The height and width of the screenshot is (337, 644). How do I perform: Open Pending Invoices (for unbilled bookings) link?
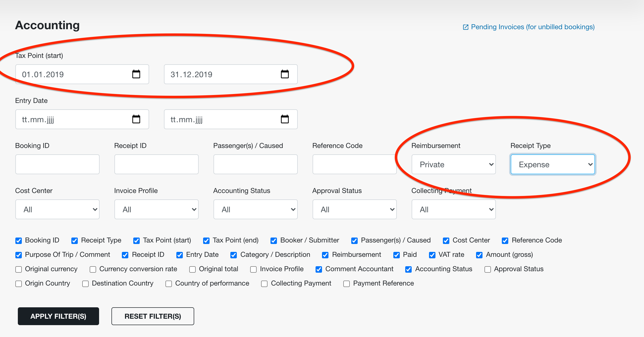(533, 27)
